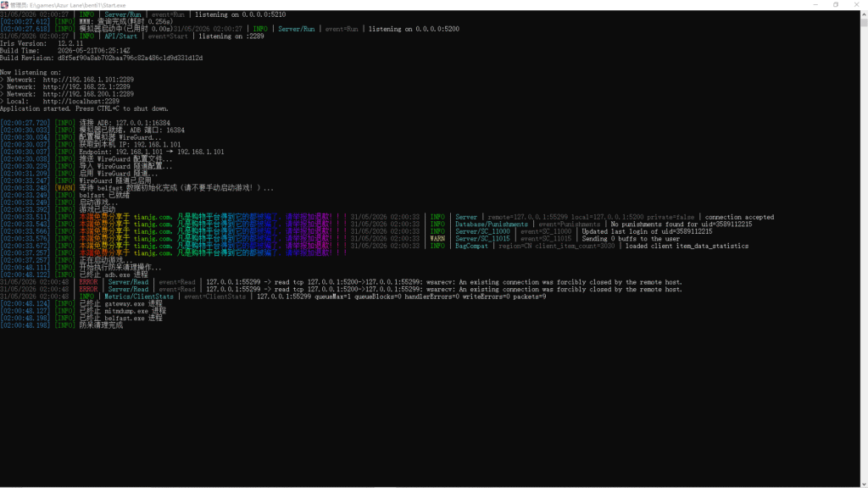Click the 'API/Start' log source
Image resolution: width=868 pixels, height=488 pixels.
click(120, 36)
